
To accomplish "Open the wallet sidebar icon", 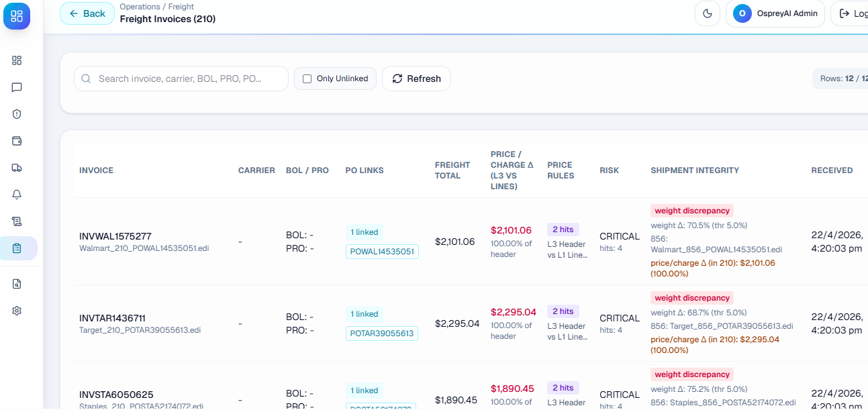I will [17, 141].
